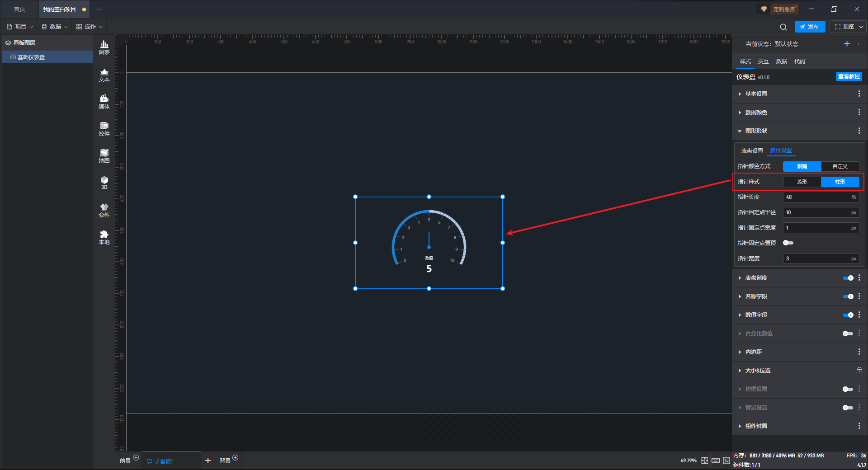Toggle the 数值字段 switch
The height and width of the screenshot is (470, 868).
click(848, 315)
